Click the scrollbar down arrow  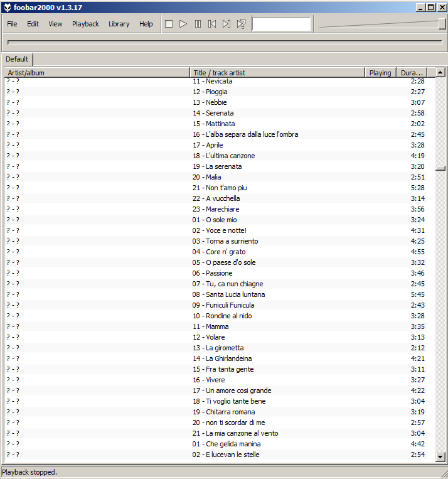[440, 457]
